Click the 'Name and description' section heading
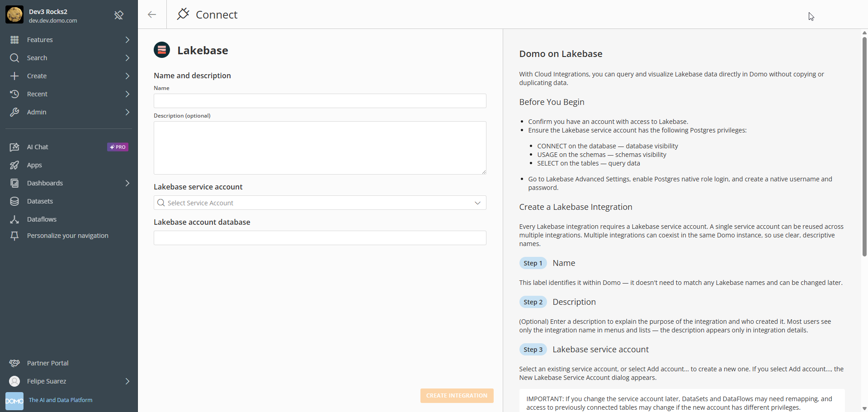 [x=192, y=76]
